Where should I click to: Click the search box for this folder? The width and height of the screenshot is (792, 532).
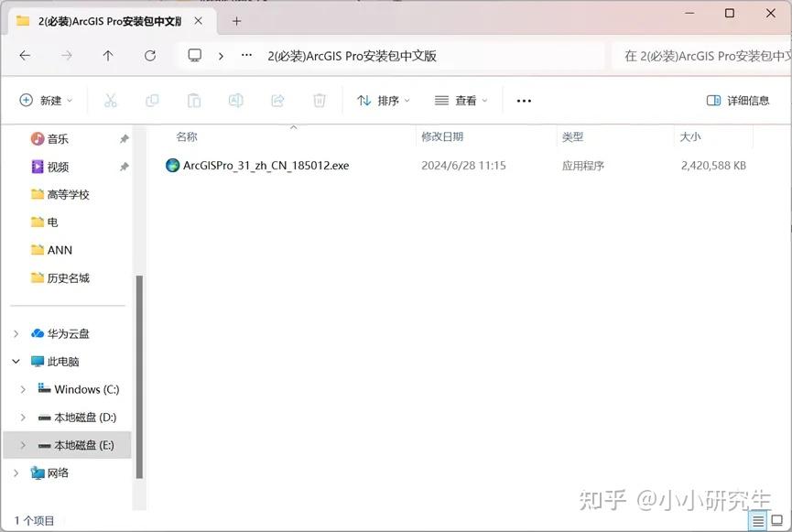click(701, 56)
